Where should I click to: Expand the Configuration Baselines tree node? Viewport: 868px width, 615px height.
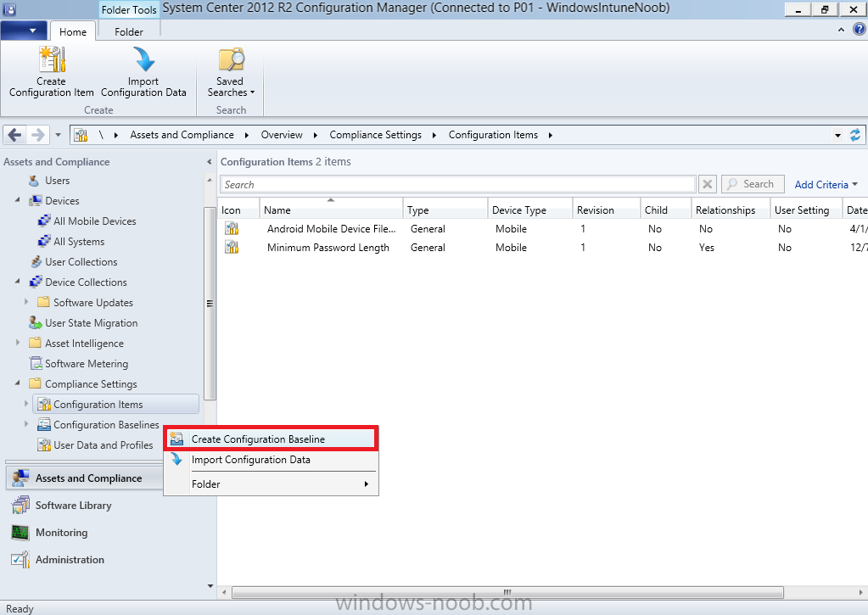click(26, 424)
